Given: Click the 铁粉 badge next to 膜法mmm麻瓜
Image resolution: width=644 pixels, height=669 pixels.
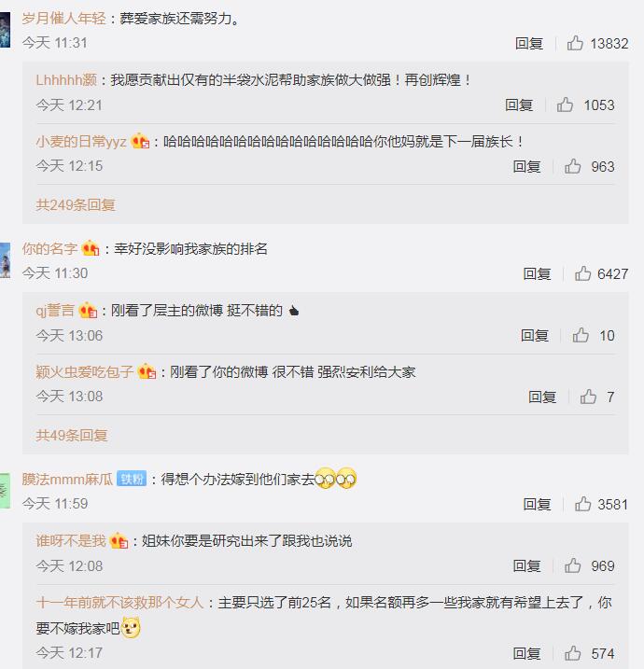Looking at the screenshot, I should click(132, 479).
